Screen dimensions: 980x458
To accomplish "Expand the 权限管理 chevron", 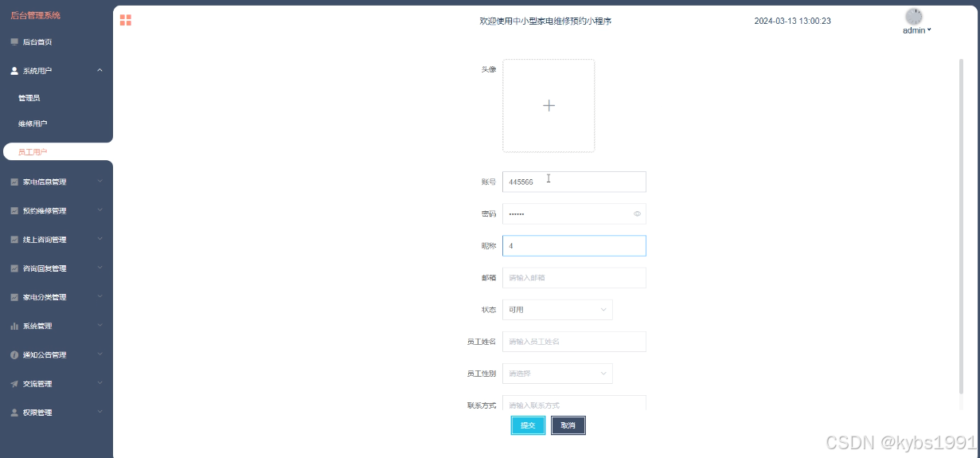I will pos(100,412).
